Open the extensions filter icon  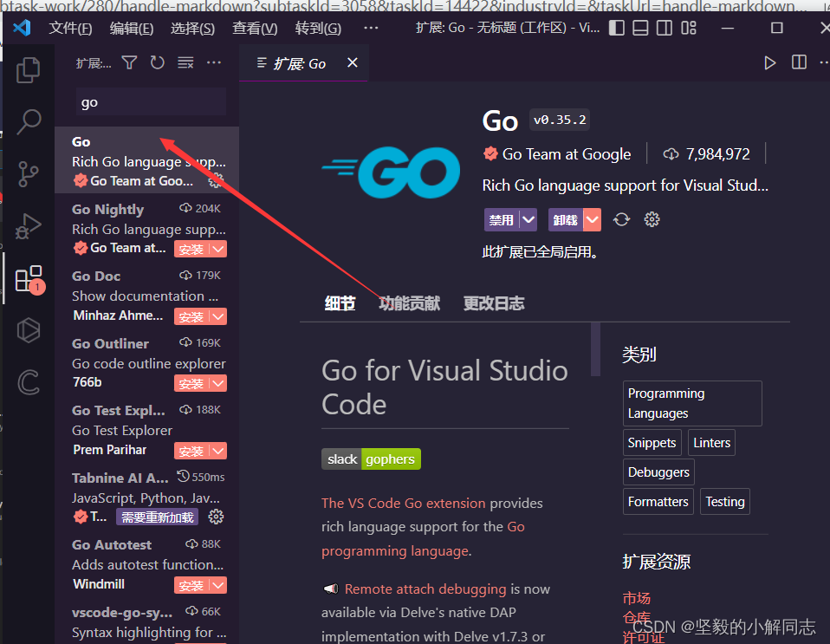129,62
